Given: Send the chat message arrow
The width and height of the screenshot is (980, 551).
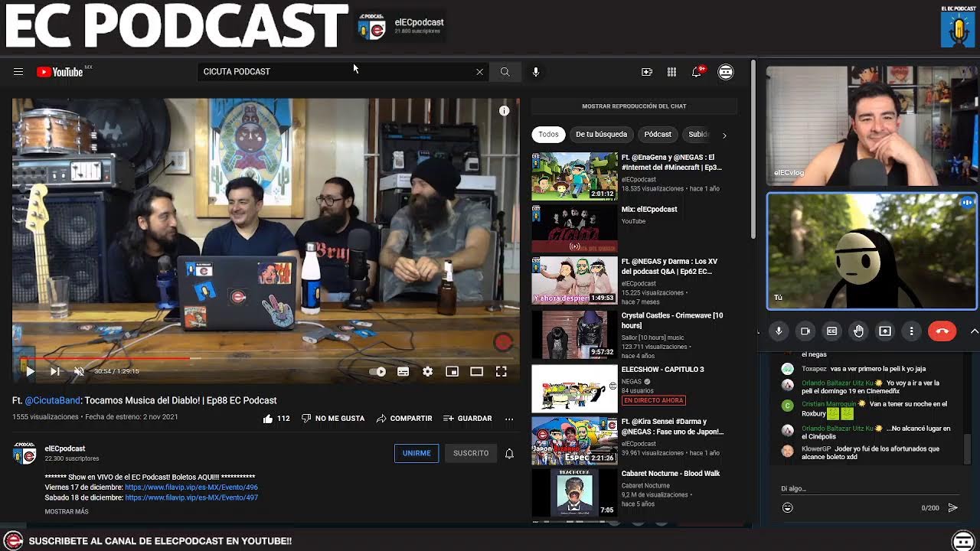Looking at the screenshot, I should pos(953,507).
